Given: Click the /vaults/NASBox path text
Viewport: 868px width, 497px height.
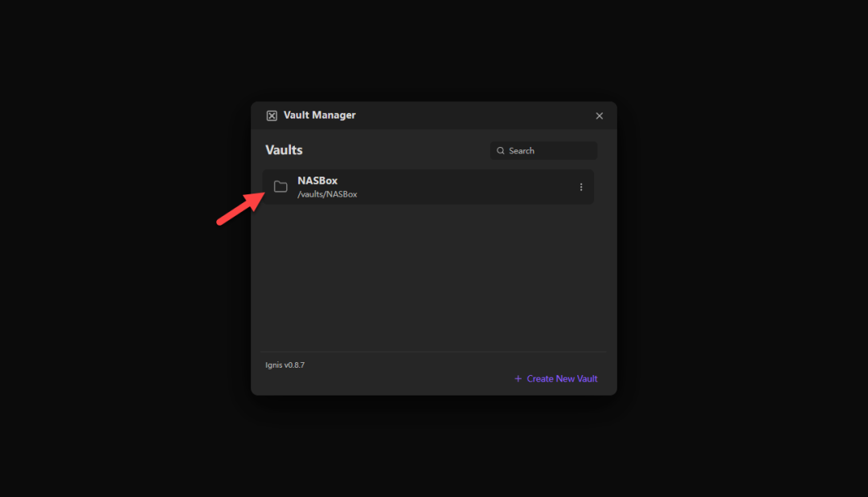Looking at the screenshot, I should coord(327,194).
